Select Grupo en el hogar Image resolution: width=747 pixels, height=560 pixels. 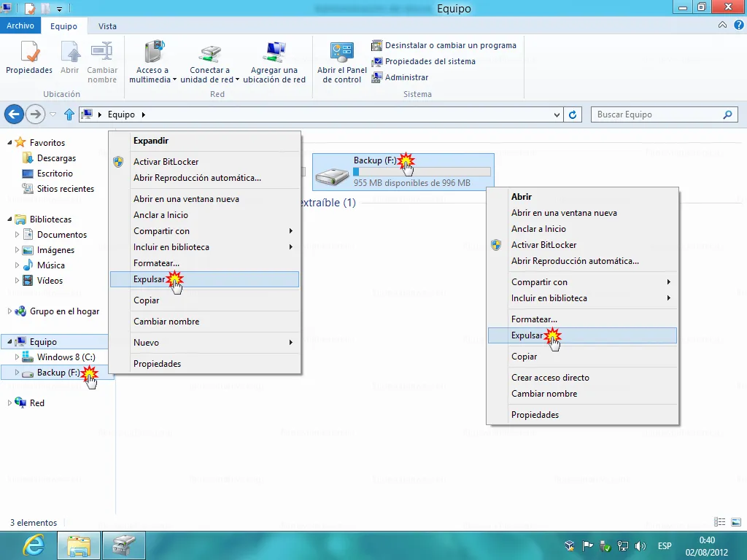[64, 311]
